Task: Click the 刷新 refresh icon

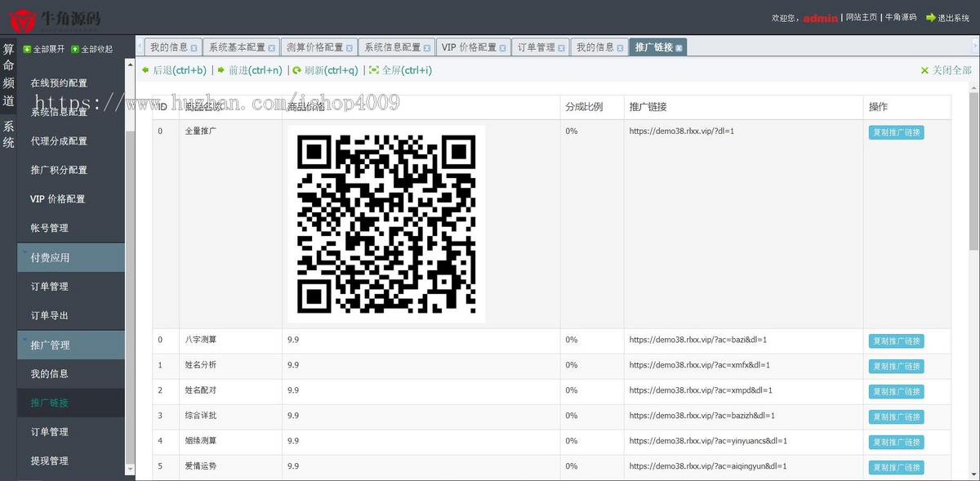Action: pos(297,70)
